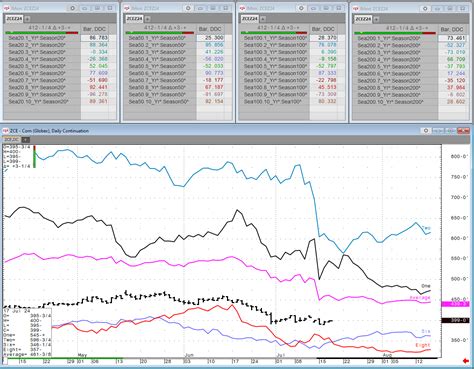
Task: Click 17 Jul 24 cursor data box
Action: coord(27,333)
